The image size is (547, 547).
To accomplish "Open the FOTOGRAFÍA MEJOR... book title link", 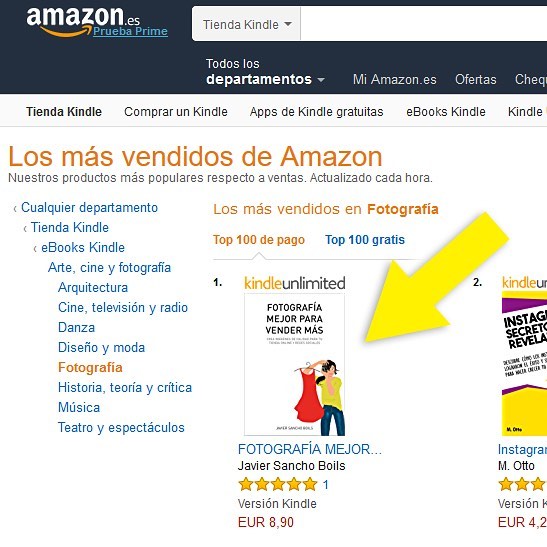I will [310, 449].
